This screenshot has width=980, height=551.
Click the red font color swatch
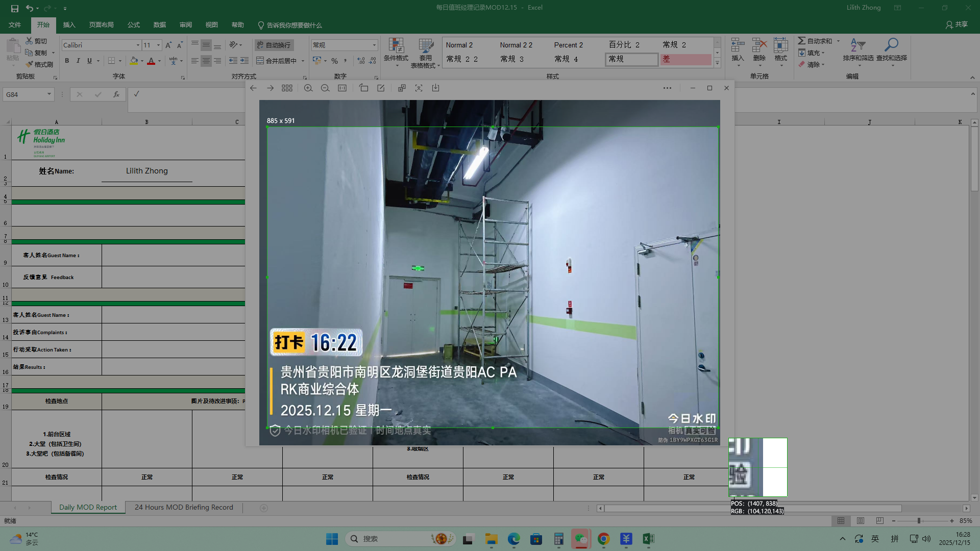pyautogui.click(x=151, y=61)
